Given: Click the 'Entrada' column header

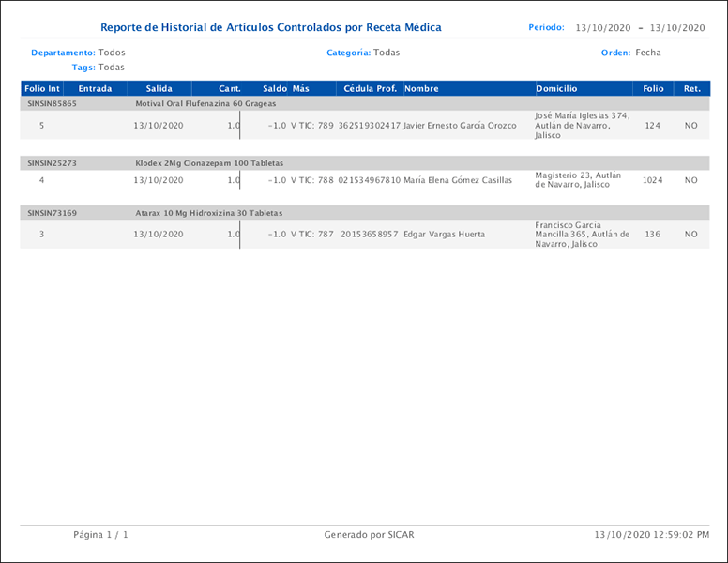Looking at the screenshot, I should [95, 89].
